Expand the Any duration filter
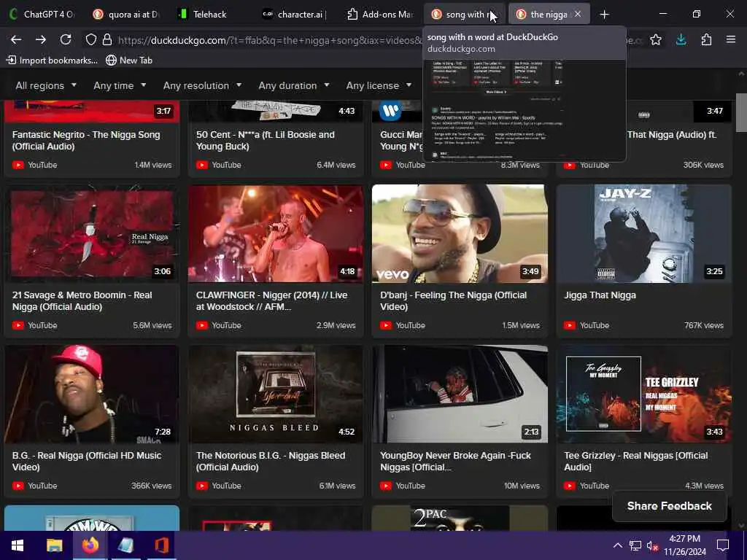Image resolution: width=747 pixels, height=560 pixels. coord(294,86)
